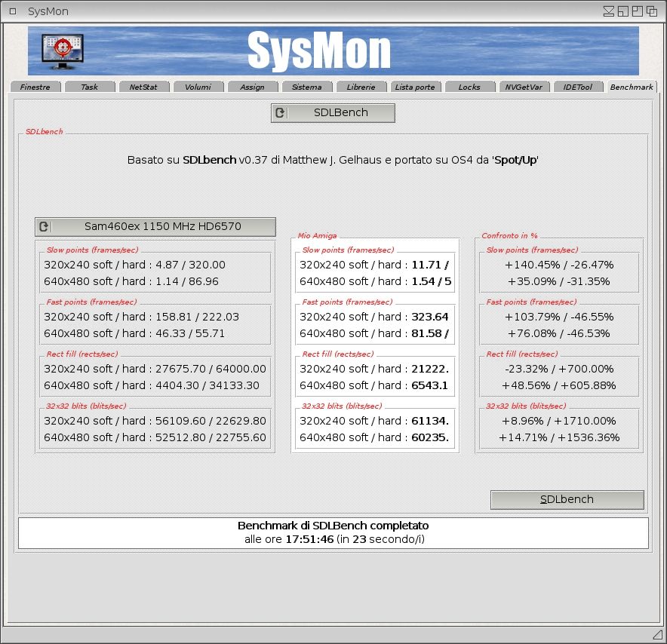
Task: Go to the Volumi tab
Action: [x=198, y=87]
